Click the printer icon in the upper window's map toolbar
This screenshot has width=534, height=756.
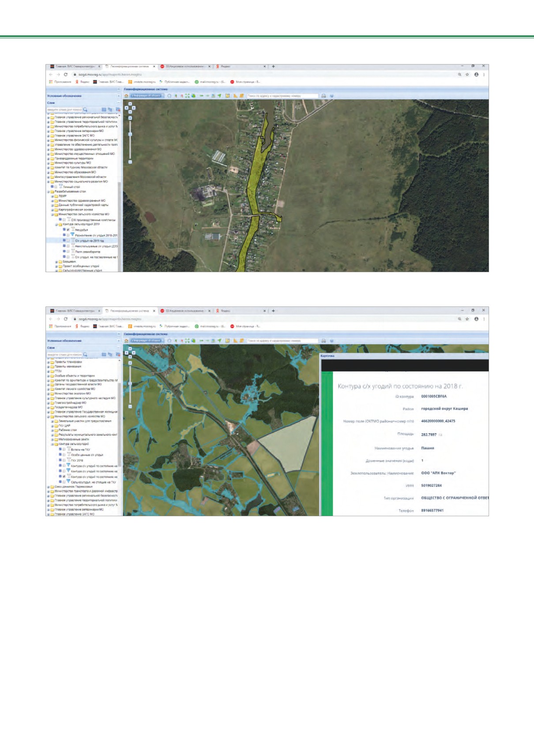[323, 96]
